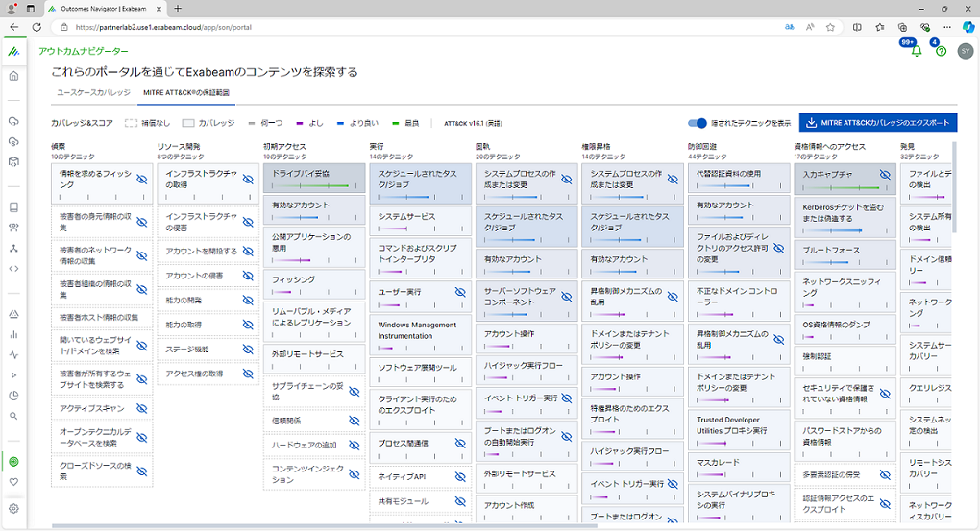Image resolution: width=980 pixels, height=531 pixels.
Task: Switch to the ユースケースカバレッジ tab
Action: point(94,92)
